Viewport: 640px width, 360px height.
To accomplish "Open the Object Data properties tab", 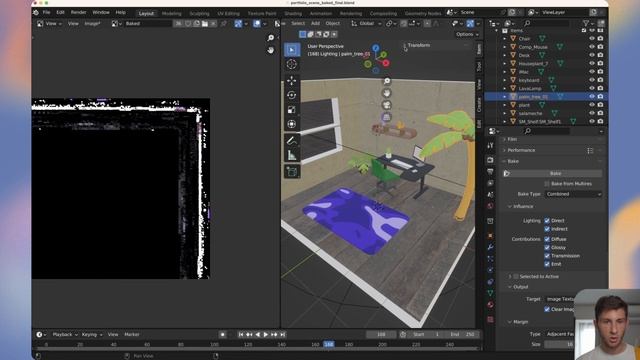I will (491, 293).
